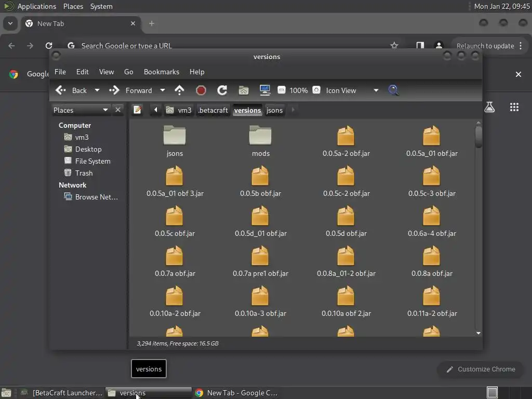
Task: Expand the Forward history dropdown arrow
Action: point(162,90)
